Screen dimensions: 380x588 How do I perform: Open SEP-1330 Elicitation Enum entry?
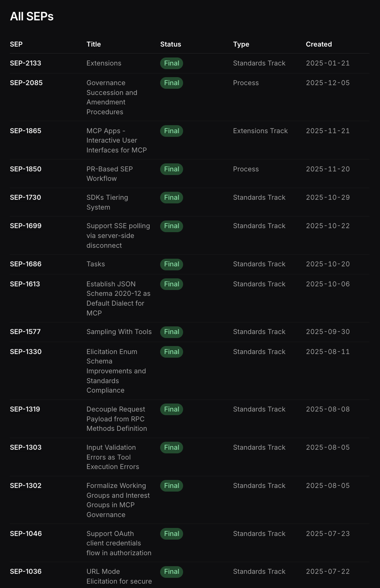(25, 352)
